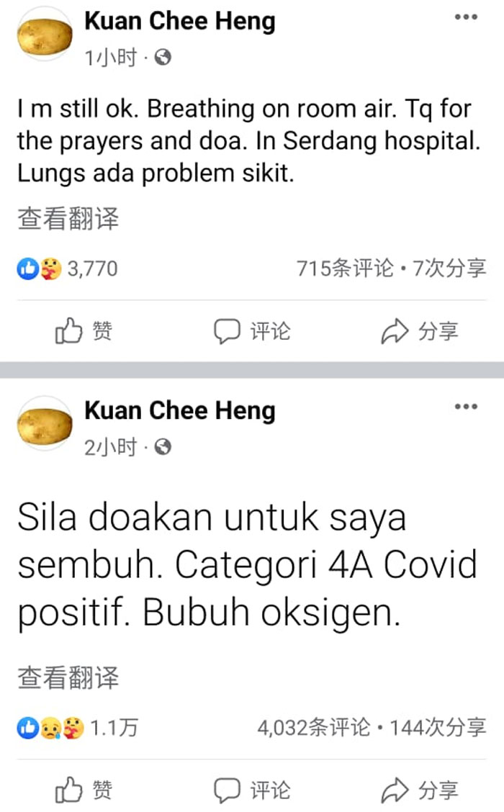Click the globe privacy icon beside 1小时
The height and width of the screenshot is (812, 504).
pyautogui.click(x=163, y=58)
